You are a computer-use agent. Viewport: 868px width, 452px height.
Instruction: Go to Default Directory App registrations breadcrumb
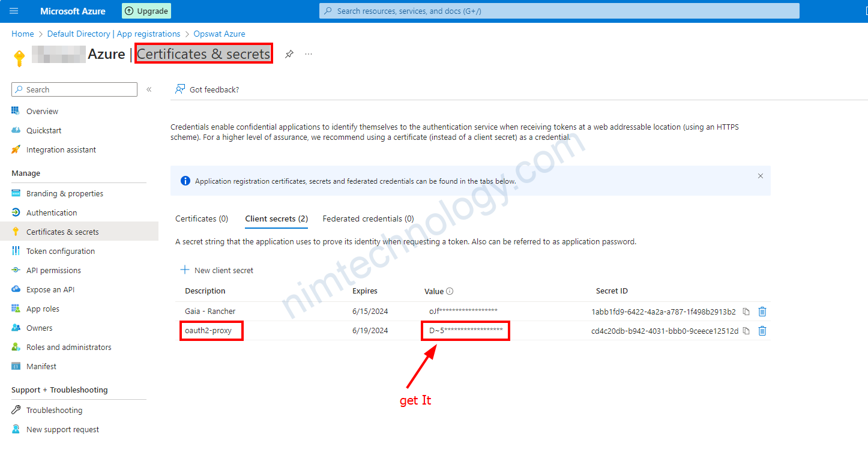[x=113, y=34]
